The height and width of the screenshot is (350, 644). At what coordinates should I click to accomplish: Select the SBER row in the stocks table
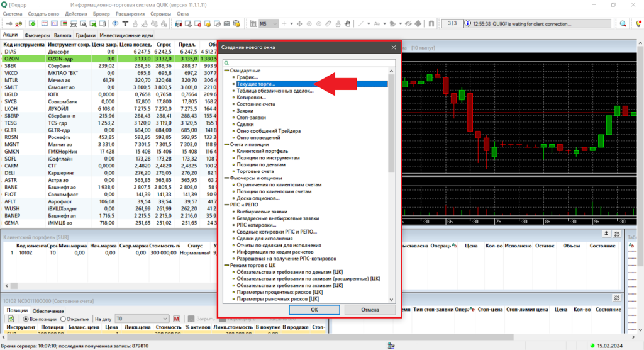pyautogui.click(x=109, y=66)
